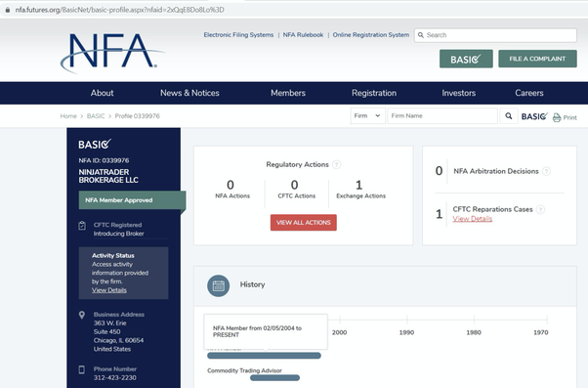Click the lock icon in address bar

tap(8, 10)
